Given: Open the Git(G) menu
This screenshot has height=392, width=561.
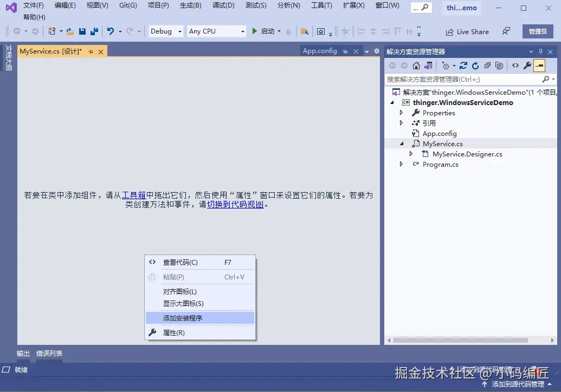Looking at the screenshot, I should 128,5.
